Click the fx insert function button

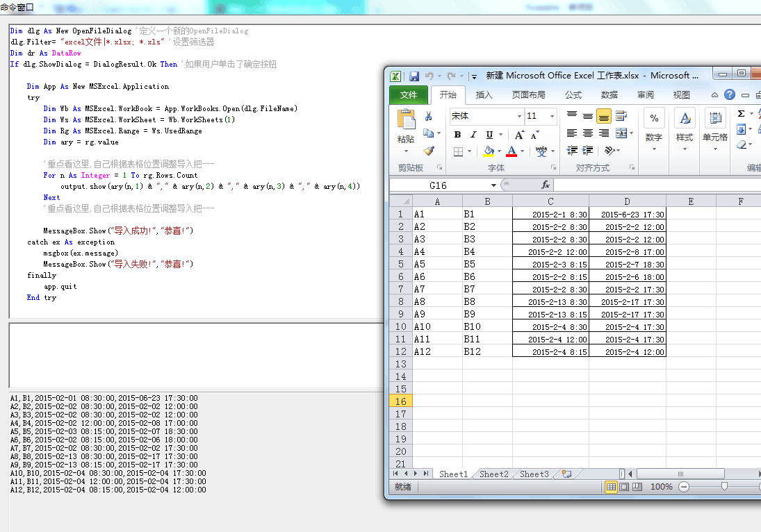(546, 185)
